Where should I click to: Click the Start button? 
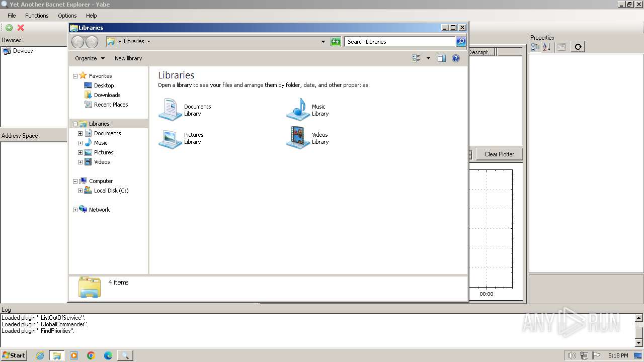point(14,355)
